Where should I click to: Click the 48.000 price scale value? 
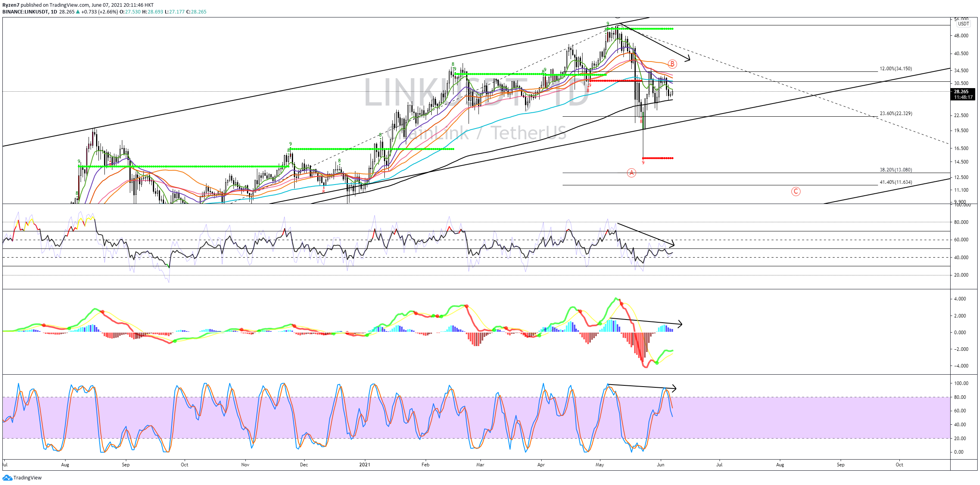[961, 36]
